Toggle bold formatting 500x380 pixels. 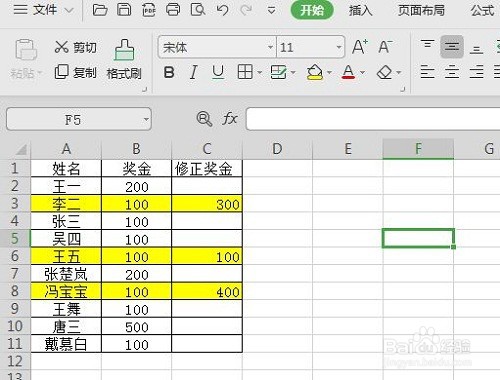(169, 72)
